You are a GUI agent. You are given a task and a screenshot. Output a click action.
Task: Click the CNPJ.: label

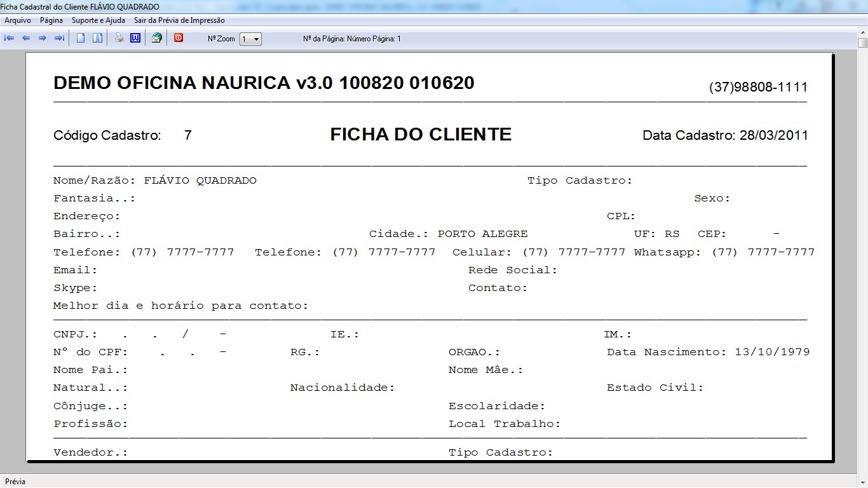coord(76,334)
